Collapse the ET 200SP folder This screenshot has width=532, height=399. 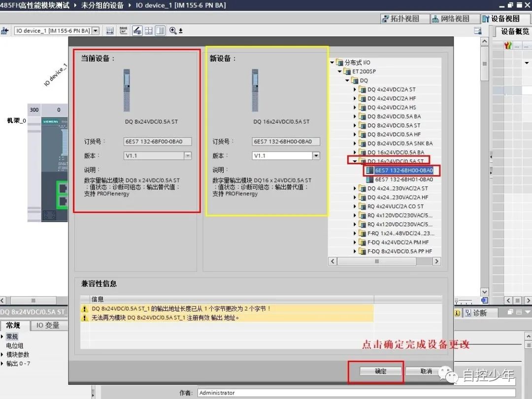click(339, 71)
